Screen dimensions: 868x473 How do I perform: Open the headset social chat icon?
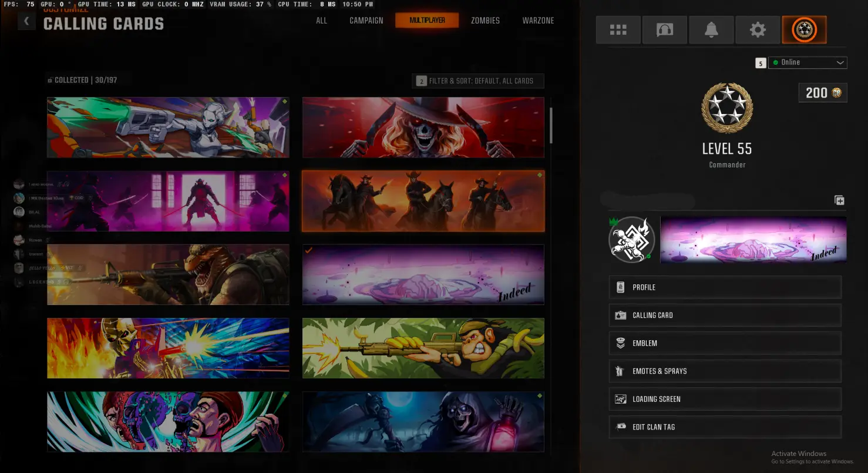[665, 30]
